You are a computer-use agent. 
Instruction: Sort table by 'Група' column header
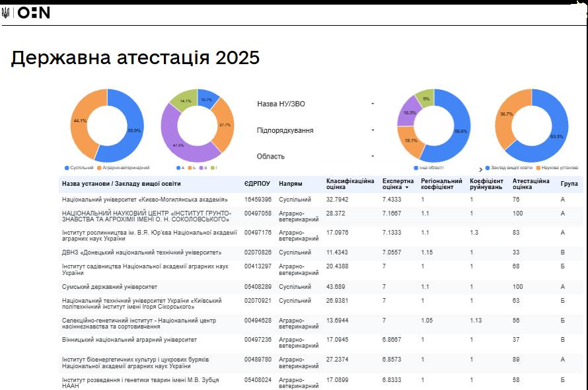pyautogui.click(x=570, y=184)
